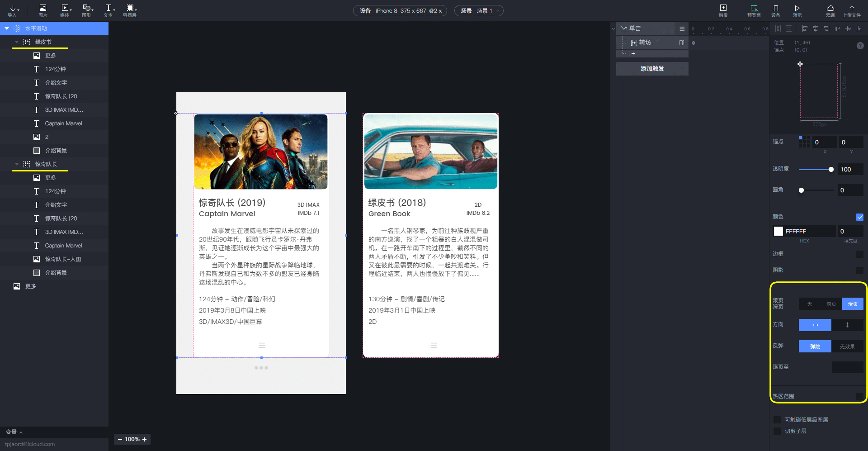Align layers to left edge
Screen dimensions: 868x451
[x=805, y=28]
